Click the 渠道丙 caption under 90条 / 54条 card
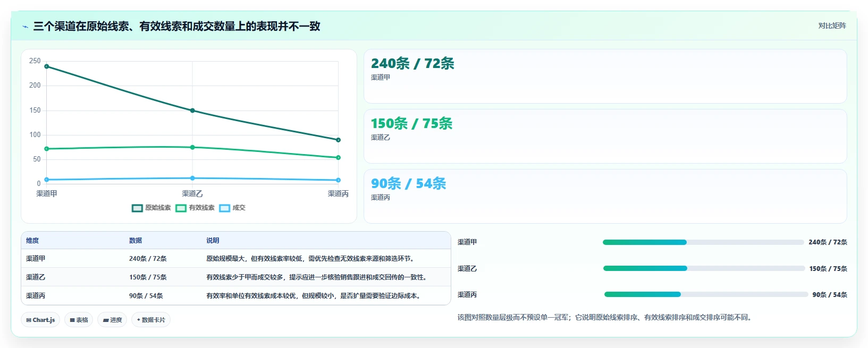Image resolution: width=868 pixels, height=348 pixels. coord(381,198)
